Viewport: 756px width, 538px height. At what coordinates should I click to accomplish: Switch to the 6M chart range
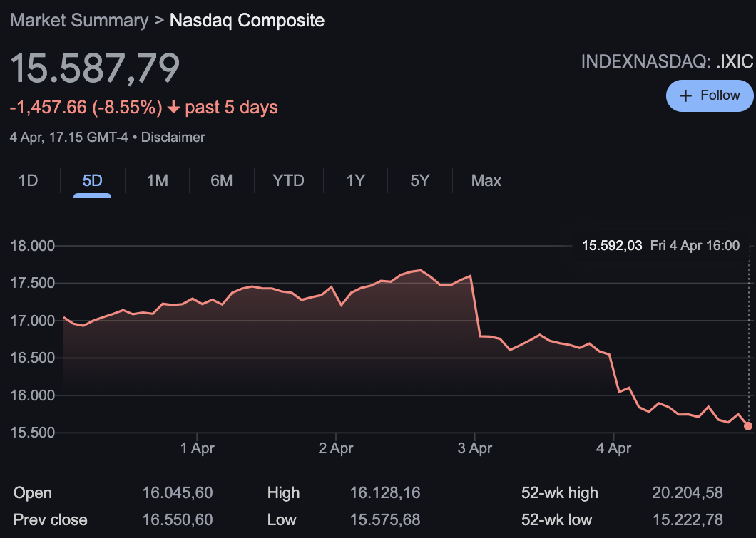tap(221, 181)
